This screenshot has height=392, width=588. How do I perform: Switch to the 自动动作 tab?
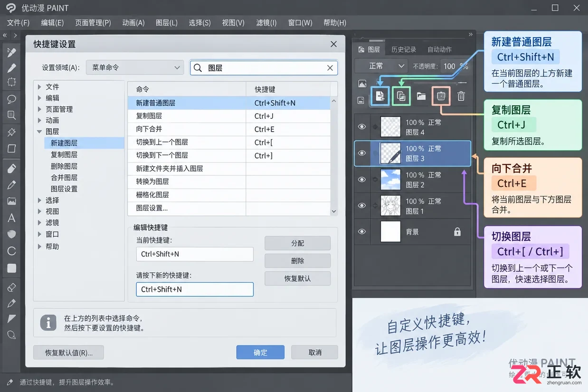(x=439, y=49)
